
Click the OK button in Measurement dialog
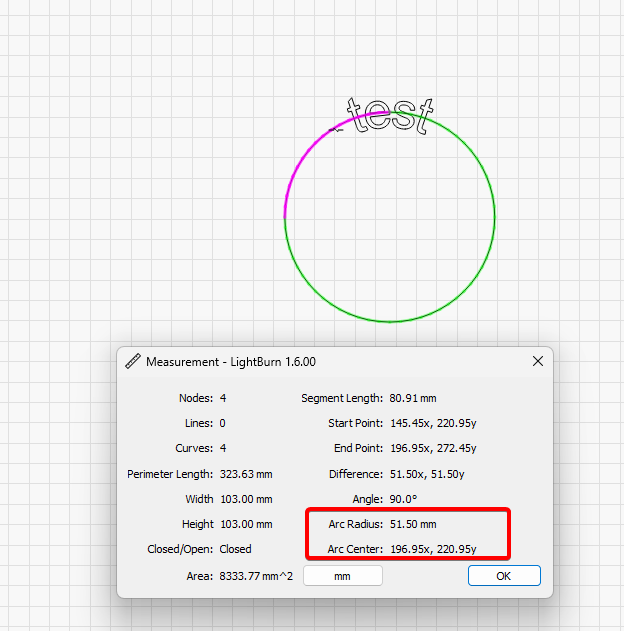[x=504, y=576]
